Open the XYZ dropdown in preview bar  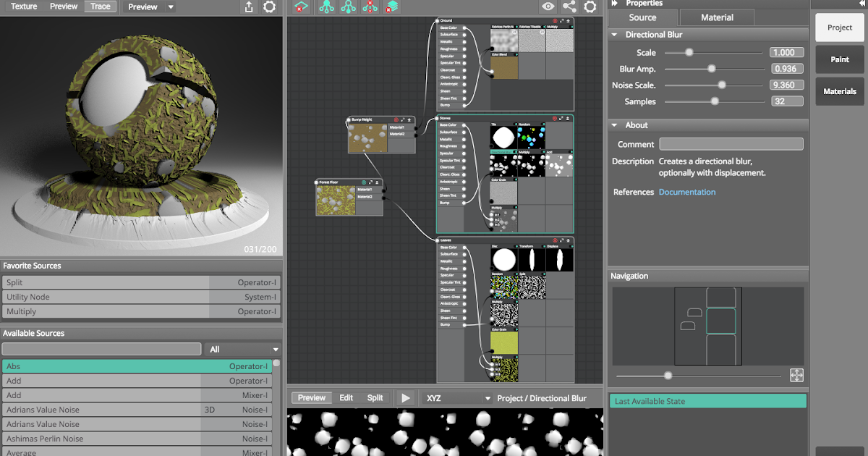tap(457, 398)
